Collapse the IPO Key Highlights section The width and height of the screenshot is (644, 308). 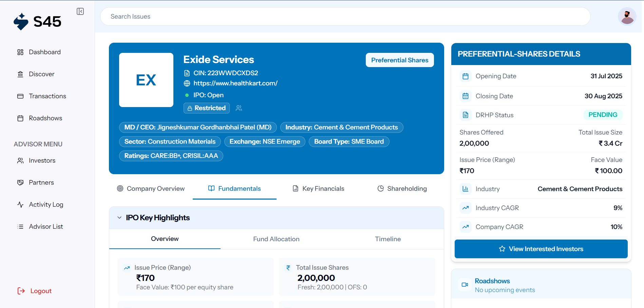click(x=119, y=218)
